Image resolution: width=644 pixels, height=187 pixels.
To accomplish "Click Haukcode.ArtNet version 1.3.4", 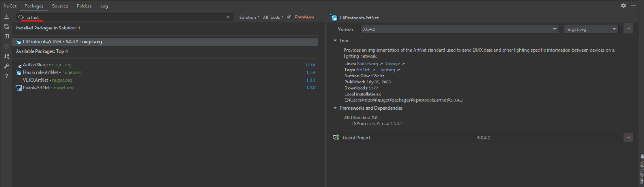I will point(310,72).
